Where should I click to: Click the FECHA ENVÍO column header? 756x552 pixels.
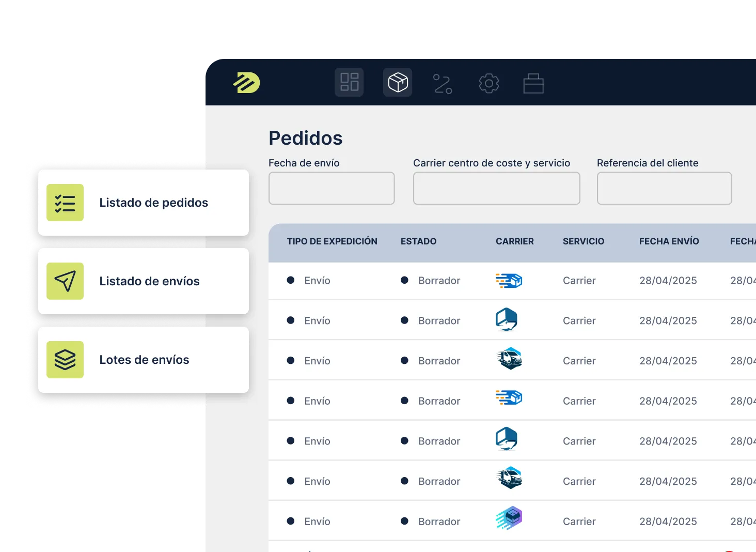pyautogui.click(x=669, y=241)
